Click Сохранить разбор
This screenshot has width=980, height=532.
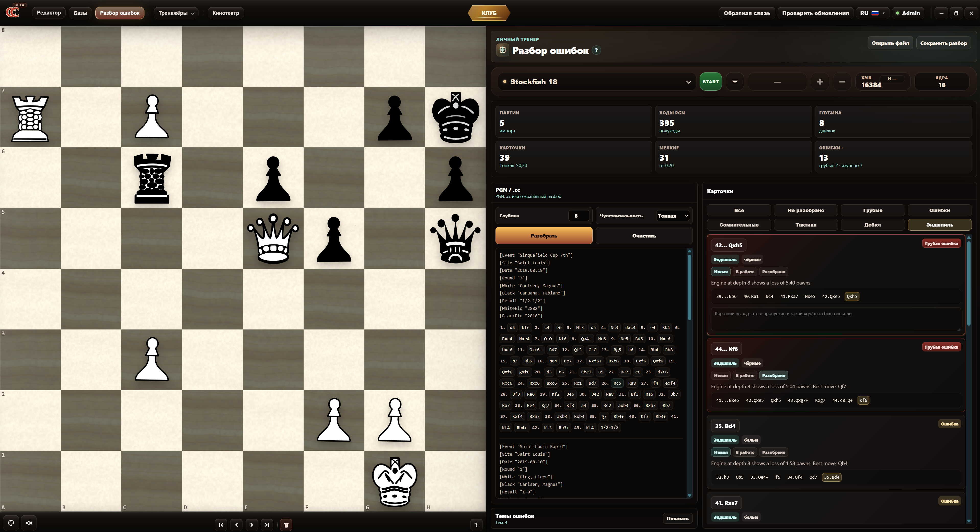coord(943,43)
